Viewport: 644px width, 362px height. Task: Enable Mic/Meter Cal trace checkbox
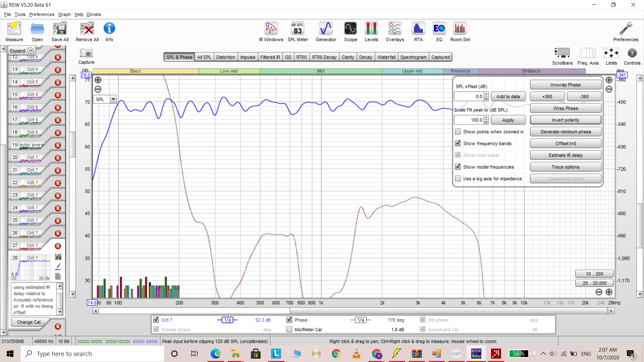tap(289, 329)
